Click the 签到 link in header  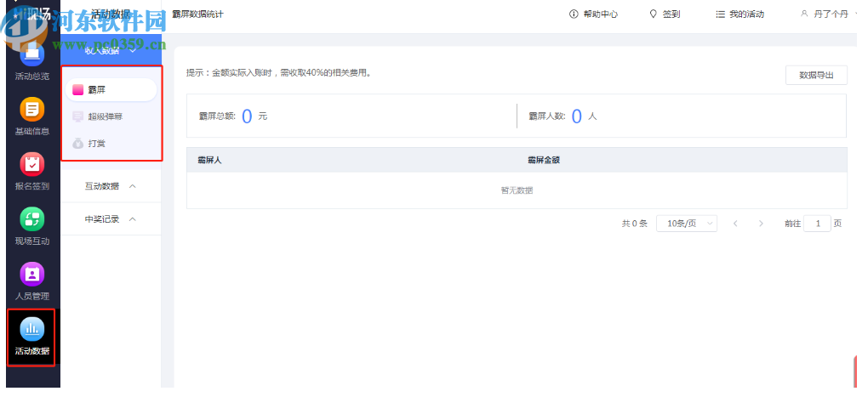(671, 14)
